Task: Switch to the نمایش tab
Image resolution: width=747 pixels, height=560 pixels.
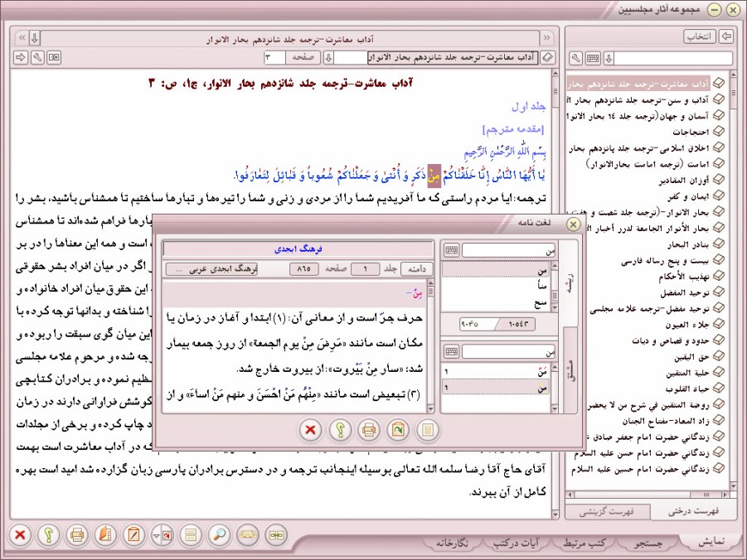Action: (x=711, y=542)
